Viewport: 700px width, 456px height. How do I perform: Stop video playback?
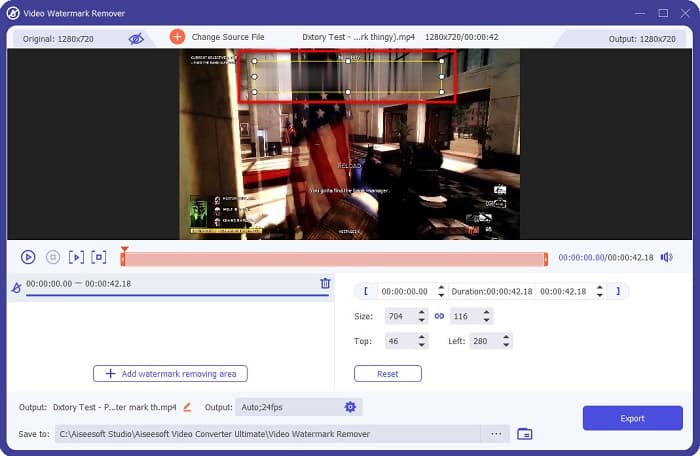point(53,257)
